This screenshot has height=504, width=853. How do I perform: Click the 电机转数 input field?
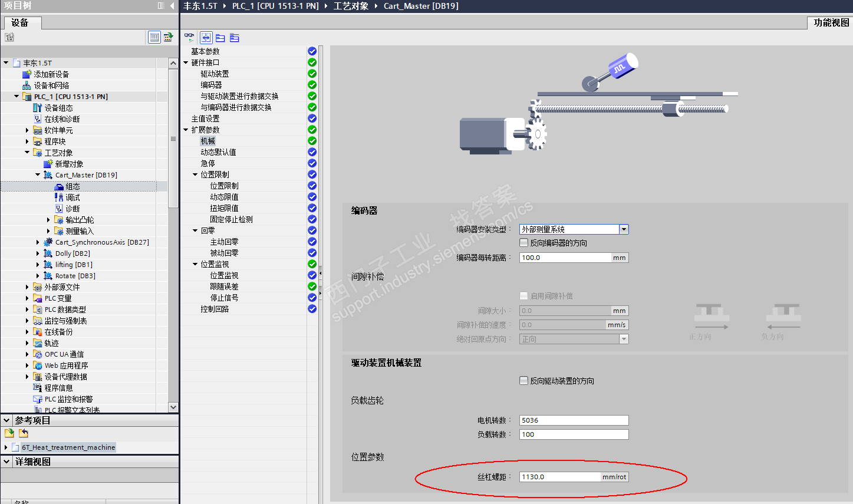(x=574, y=420)
